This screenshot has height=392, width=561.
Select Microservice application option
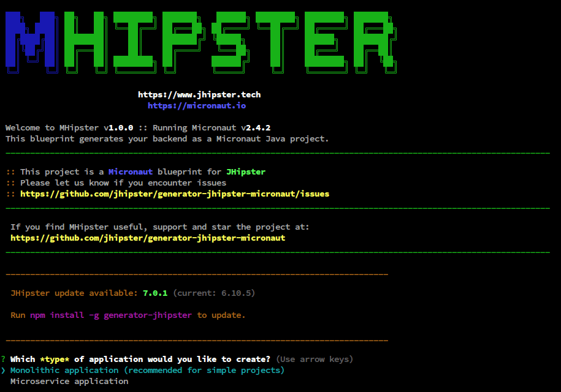point(69,381)
